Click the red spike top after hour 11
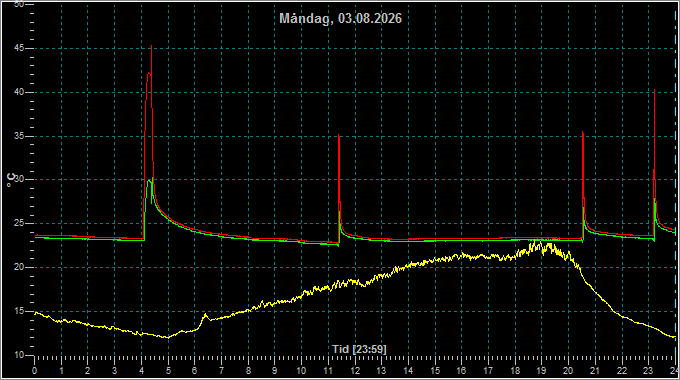The height and width of the screenshot is (380, 680). (x=339, y=136)
